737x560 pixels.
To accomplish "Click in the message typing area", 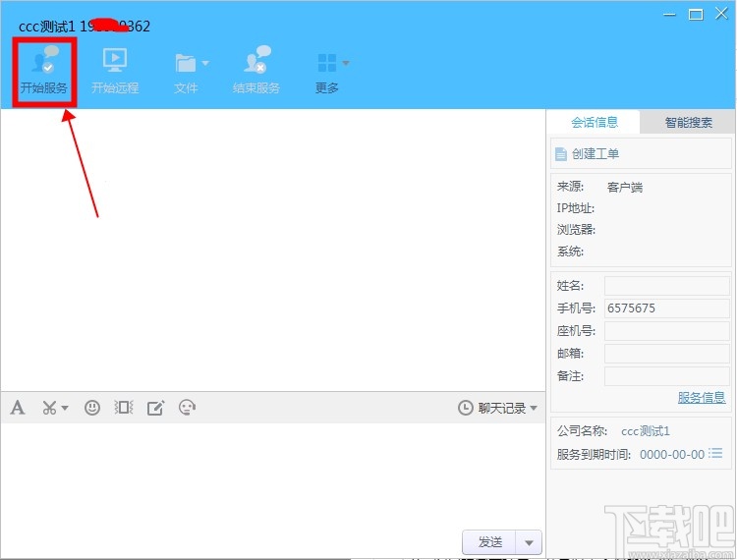I will point(272,475).
